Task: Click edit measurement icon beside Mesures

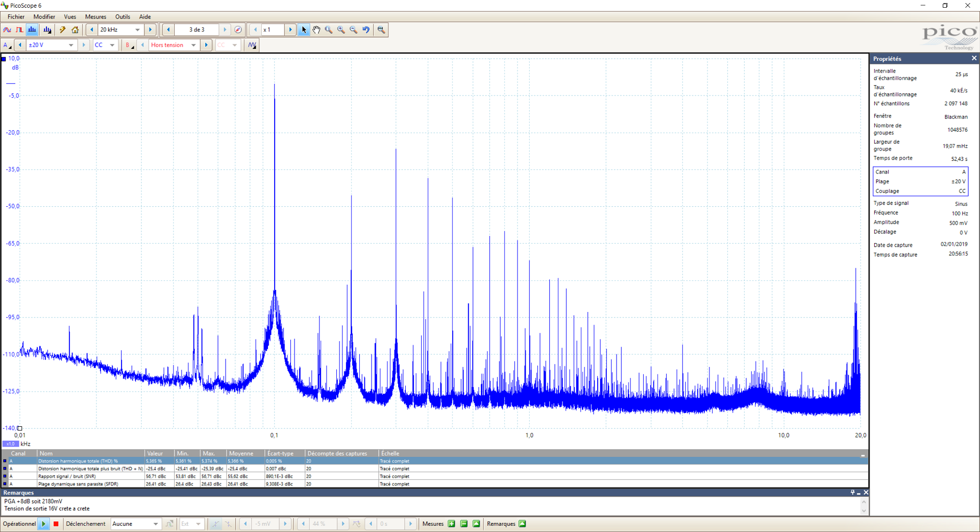Action: [x=476, y=524]
